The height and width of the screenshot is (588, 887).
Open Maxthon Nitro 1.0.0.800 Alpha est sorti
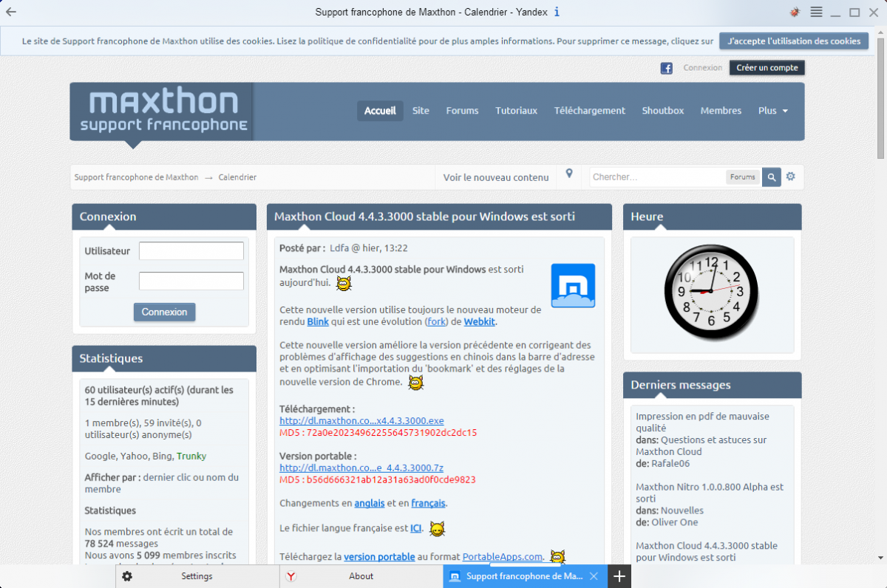click(710, 493)
